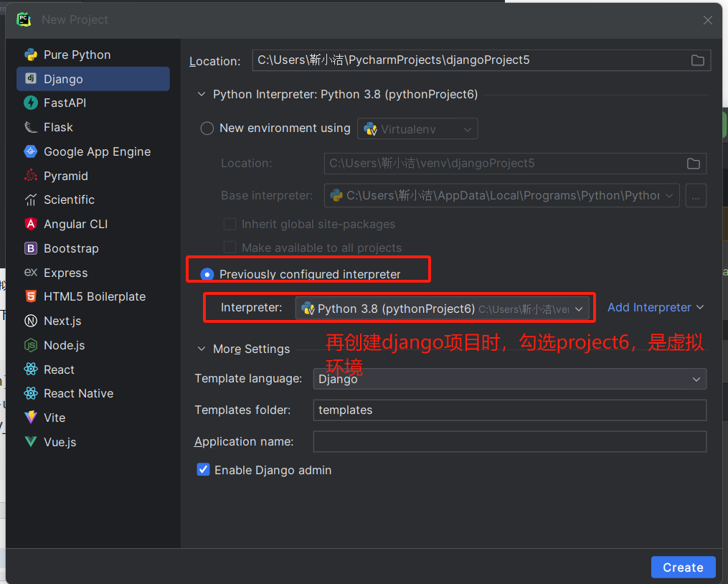Click the Django project type icon

pos(31,78)
